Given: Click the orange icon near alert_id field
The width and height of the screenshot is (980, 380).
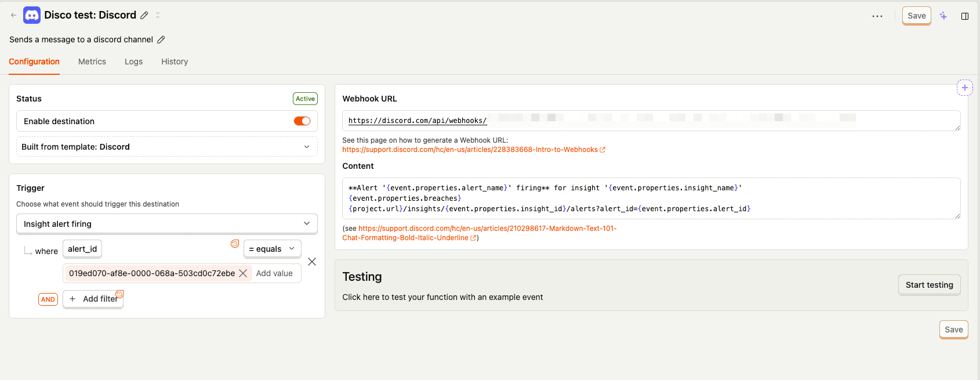Looking at the screenshot, I should click(x=235, y=244).
